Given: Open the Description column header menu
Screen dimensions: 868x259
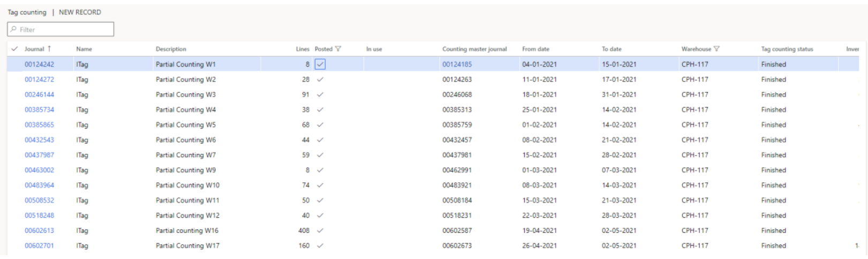Looking at the screenshot, I should [x=171, y=49].
